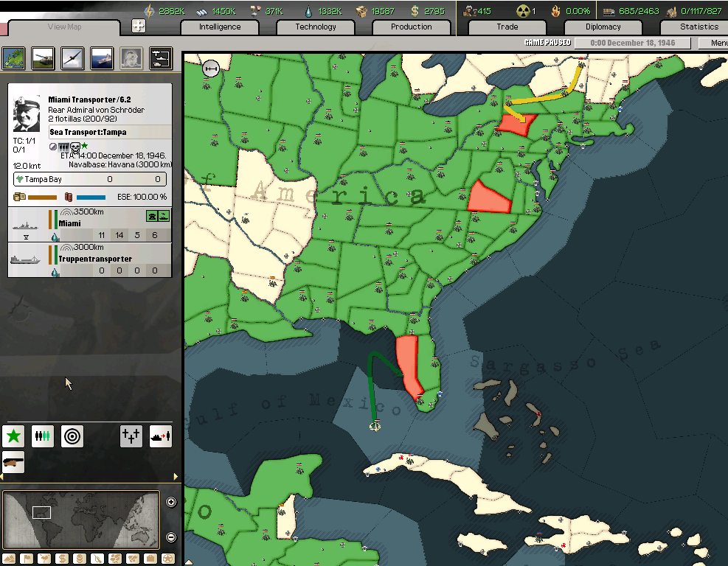The image size is (728, 566).
Task: Open the land units outliner icon with the tank
Action: pos(43,58)
